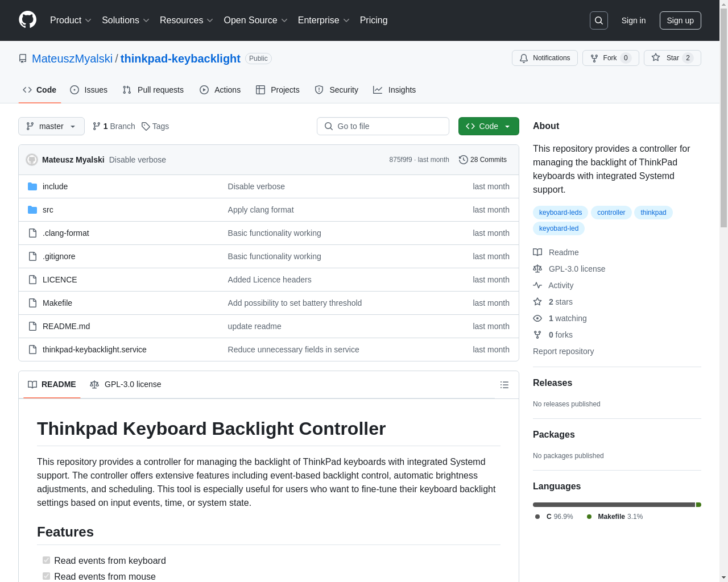
Task: Click the GitHub logo icon
Action: pyautogui.click(x=27, y=20)
